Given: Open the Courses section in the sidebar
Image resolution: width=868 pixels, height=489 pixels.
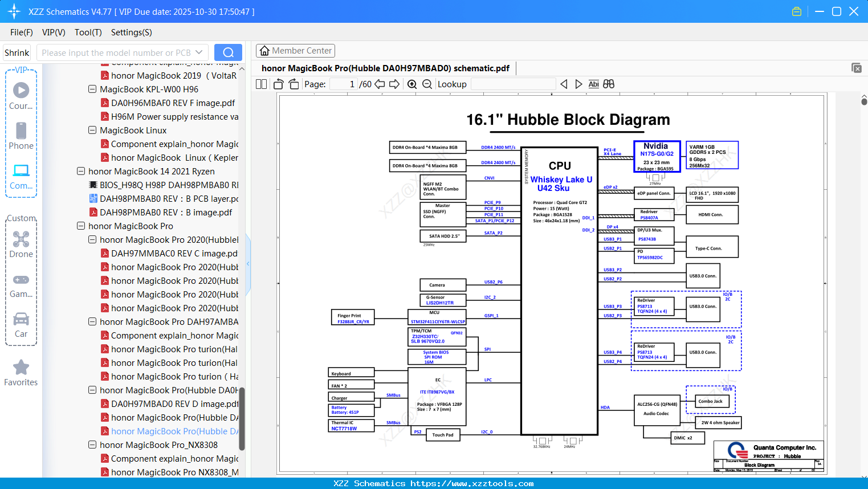Looking at the screenshot, I should 21,96.
